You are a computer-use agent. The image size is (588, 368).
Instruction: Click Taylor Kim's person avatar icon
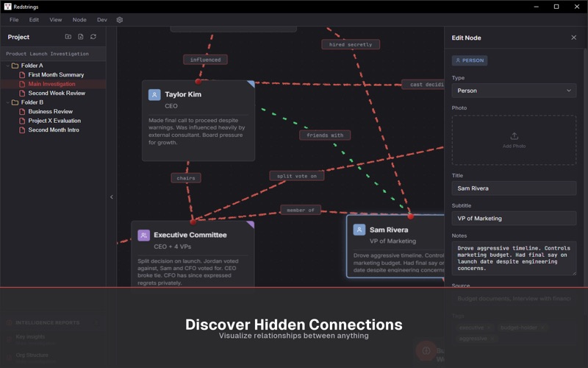pos(154,95)
